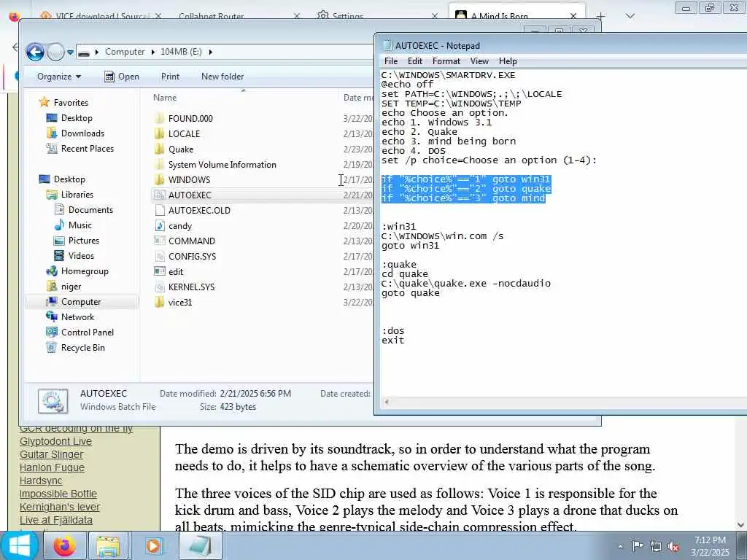Open the recent locations dropdown arrow
The image size is (747, 560).
pos(70,52)
